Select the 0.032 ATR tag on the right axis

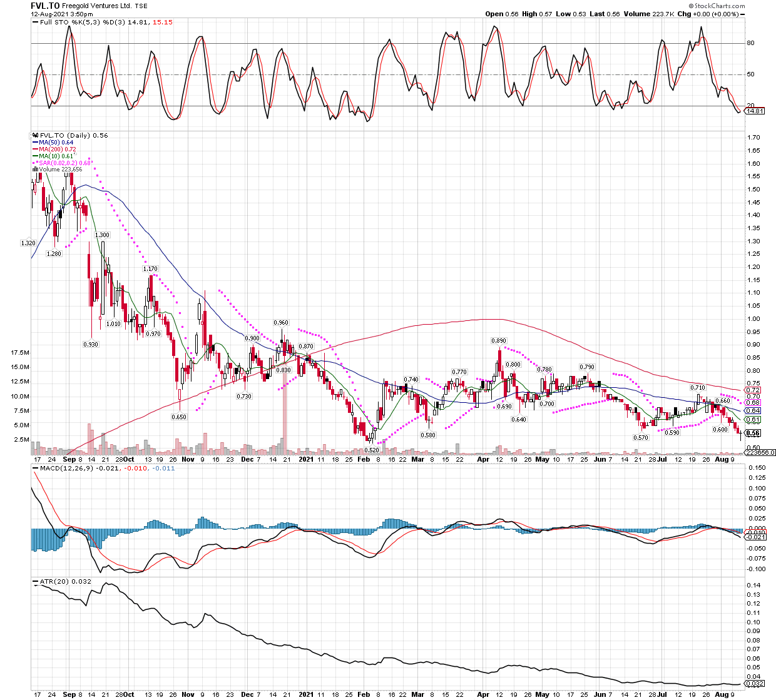coord(755,684)
